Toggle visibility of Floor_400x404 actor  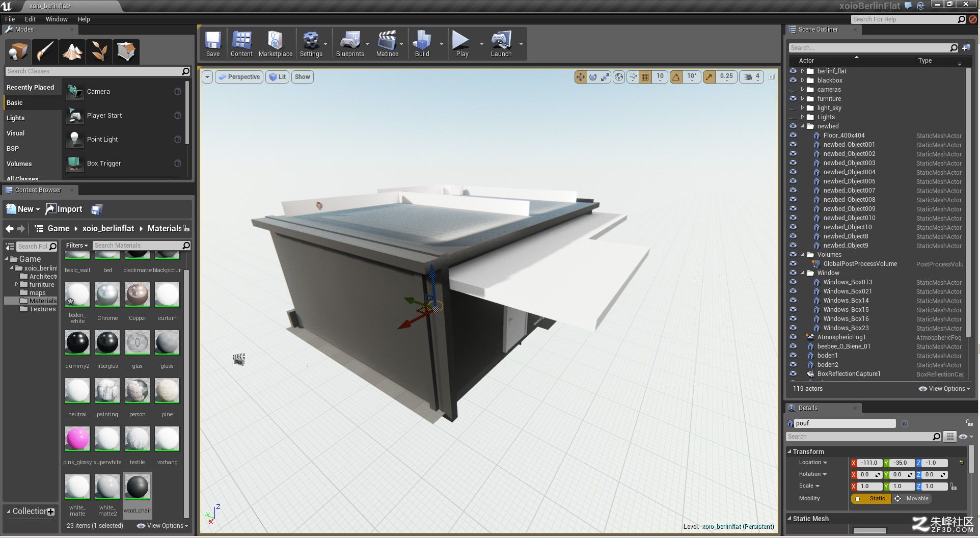coord(793,136)
